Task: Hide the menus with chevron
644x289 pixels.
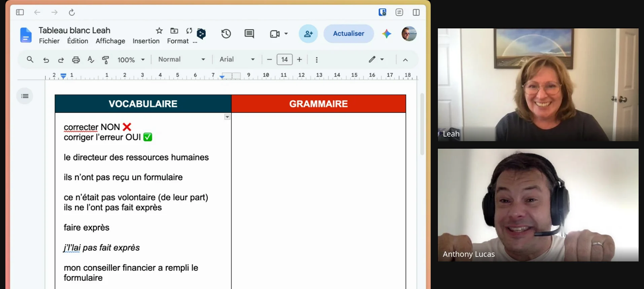Action: pos(405,60)
